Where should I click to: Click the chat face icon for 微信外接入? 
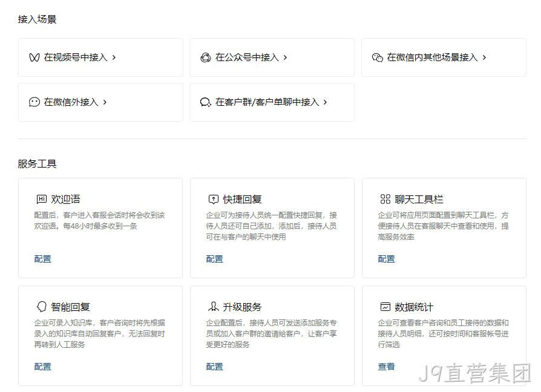point(34,102)
